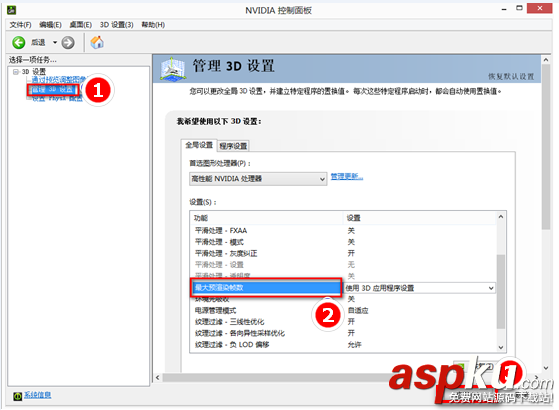Select 管理 3D 设置 in the task tree
559x410 pixels.
click(x=52, y=89)
